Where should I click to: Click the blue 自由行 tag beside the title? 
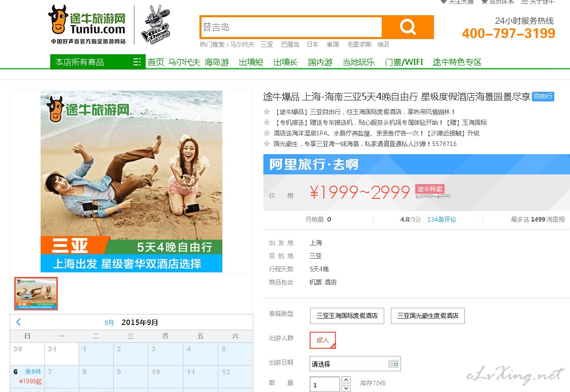tap(543, 96)
